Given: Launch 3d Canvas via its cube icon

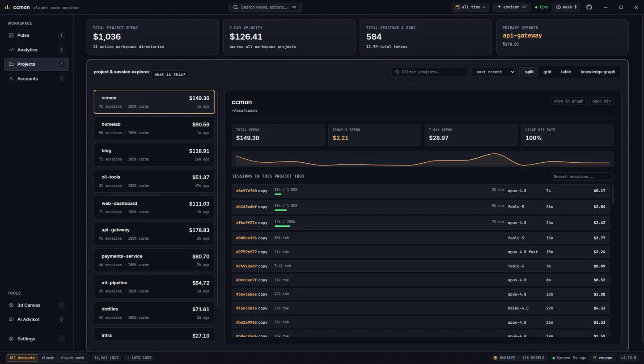Looking at the screenshot, I should (x=11, y=305).
